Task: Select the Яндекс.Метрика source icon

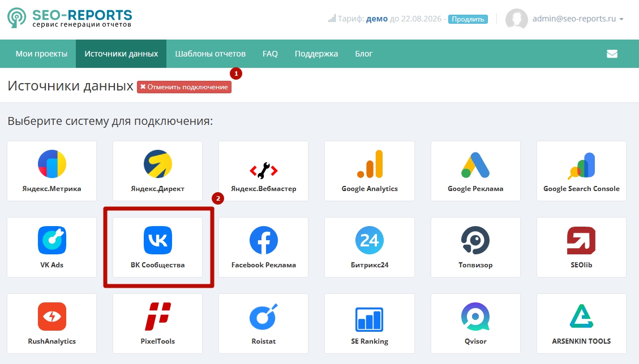Action: 52,164
